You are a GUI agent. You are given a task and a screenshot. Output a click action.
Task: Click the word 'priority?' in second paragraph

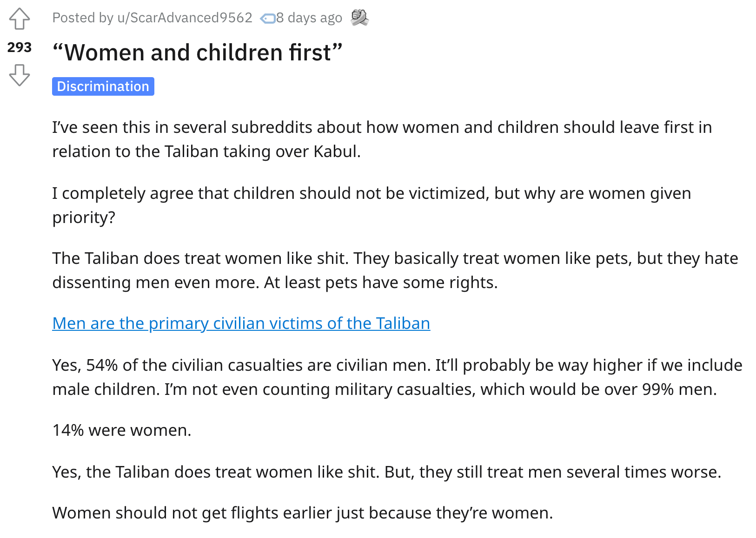pos(84,217)
